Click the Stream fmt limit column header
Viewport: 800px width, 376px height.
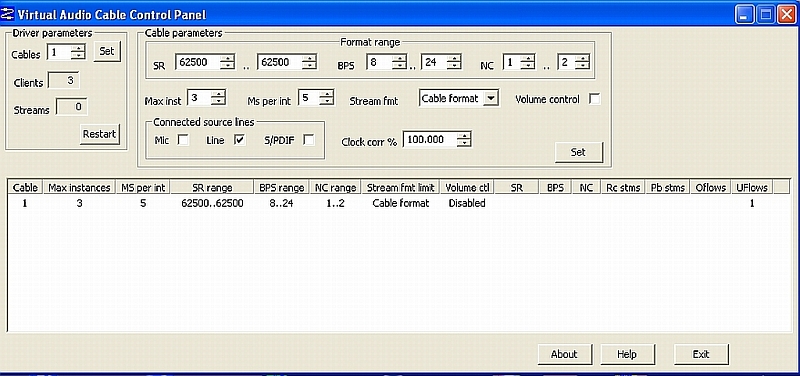tap(401, 187)
